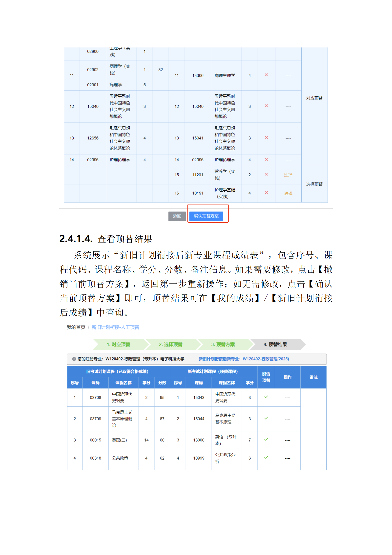
Task: Go to step 3. 顶替方案
Action: click(223, 344)
